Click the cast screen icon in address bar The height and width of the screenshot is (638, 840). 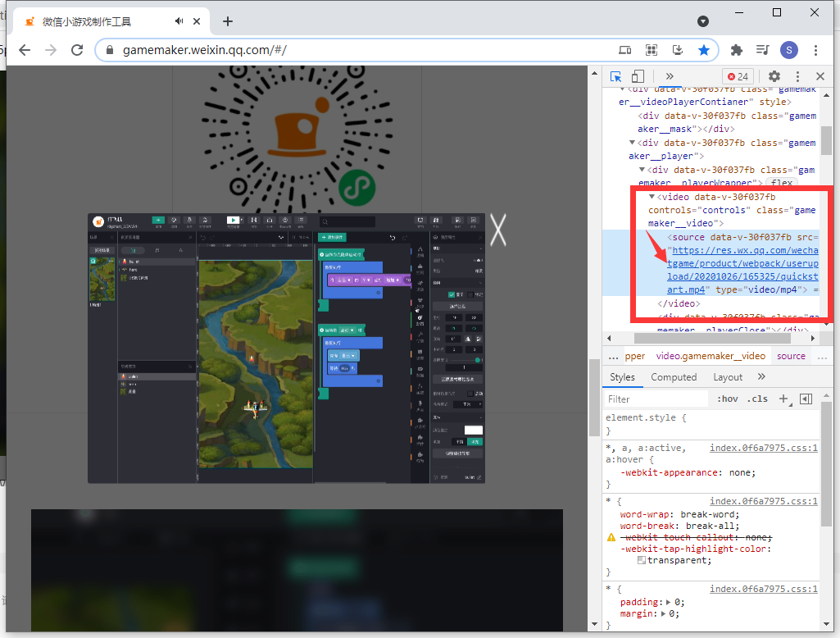pyautogui.click(x=624, y=50)
